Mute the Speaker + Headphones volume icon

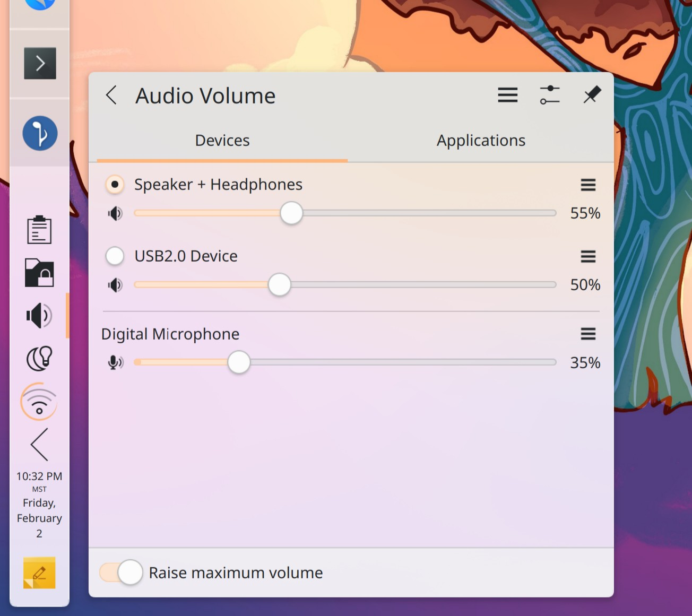(x=115, y=213)
